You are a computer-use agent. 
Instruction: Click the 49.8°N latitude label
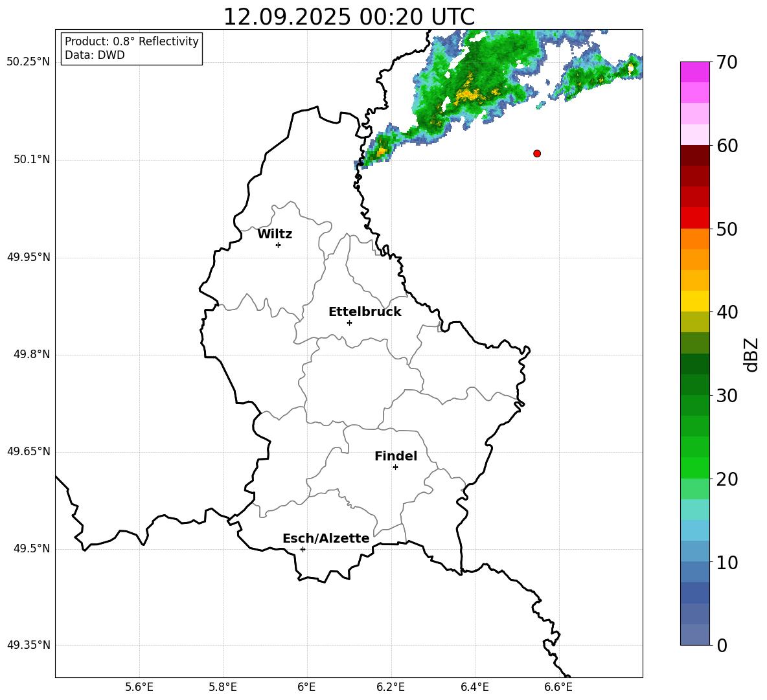pyautogui.click(x=32, y=354)
